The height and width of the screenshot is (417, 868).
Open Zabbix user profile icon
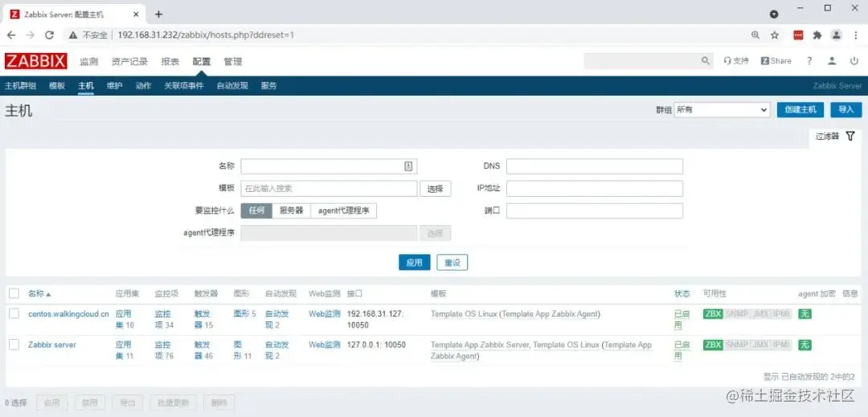click(x=832, y=61)
